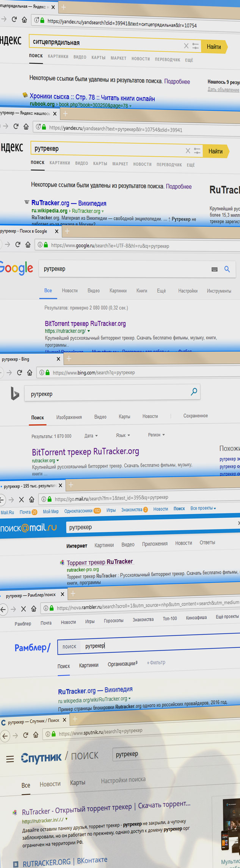Viewport: 240px width, 868px height.
Task: Focus the Bing search input field
Action: 112,393
